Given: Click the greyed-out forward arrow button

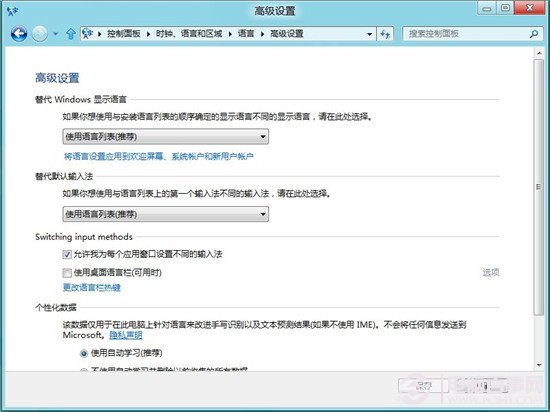Looking at the screenshot, I should (40, 34).
